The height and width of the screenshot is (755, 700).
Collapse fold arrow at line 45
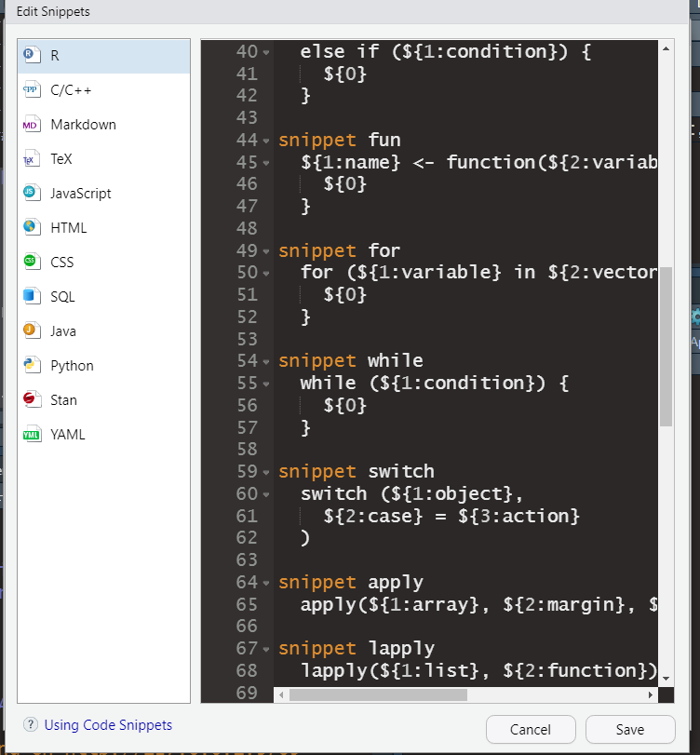(x=266, y=163)
